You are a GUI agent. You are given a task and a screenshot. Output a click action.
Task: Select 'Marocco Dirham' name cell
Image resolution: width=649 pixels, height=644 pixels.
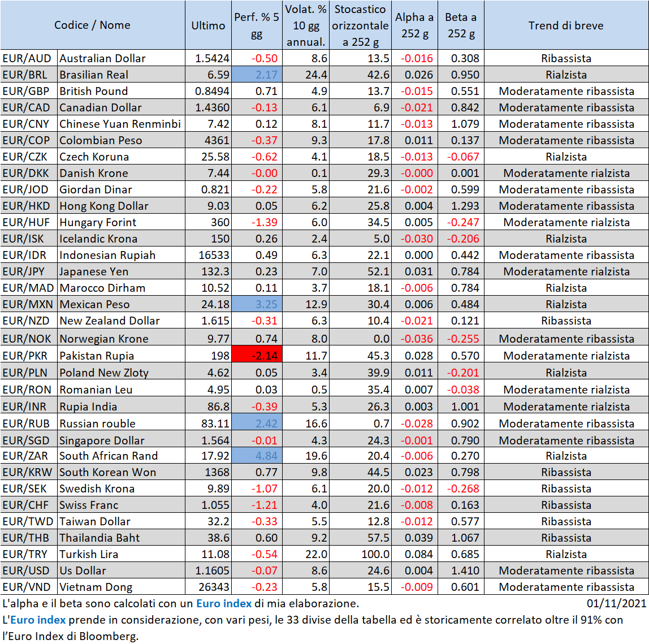click(122, 288)
